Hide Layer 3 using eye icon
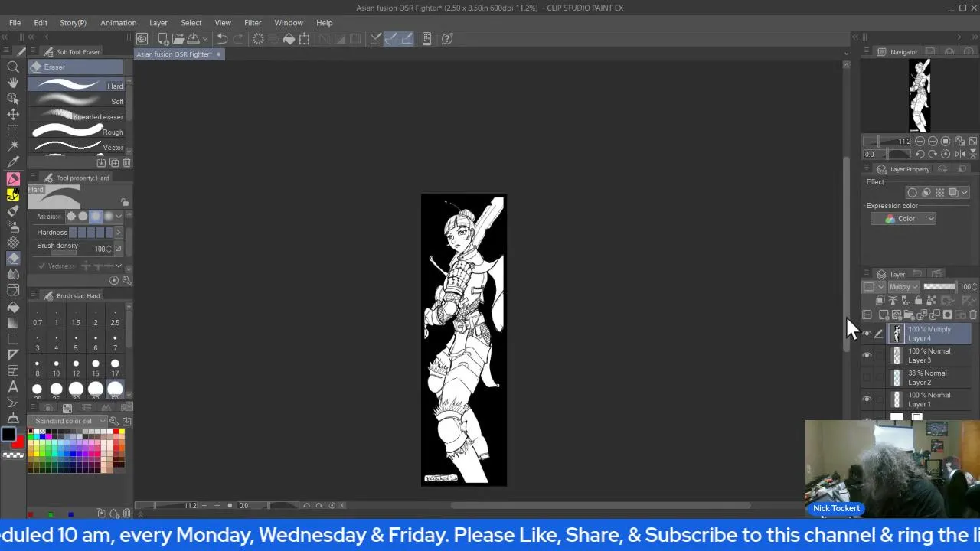Image resolution: width=980 pixels, height=551 pixels. coord(867,356)
